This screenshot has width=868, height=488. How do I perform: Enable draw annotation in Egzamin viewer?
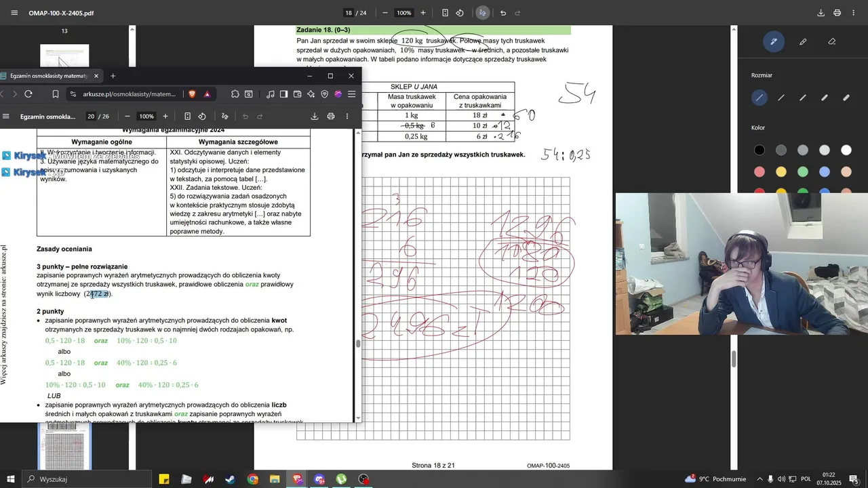click(x=225, y=117)
